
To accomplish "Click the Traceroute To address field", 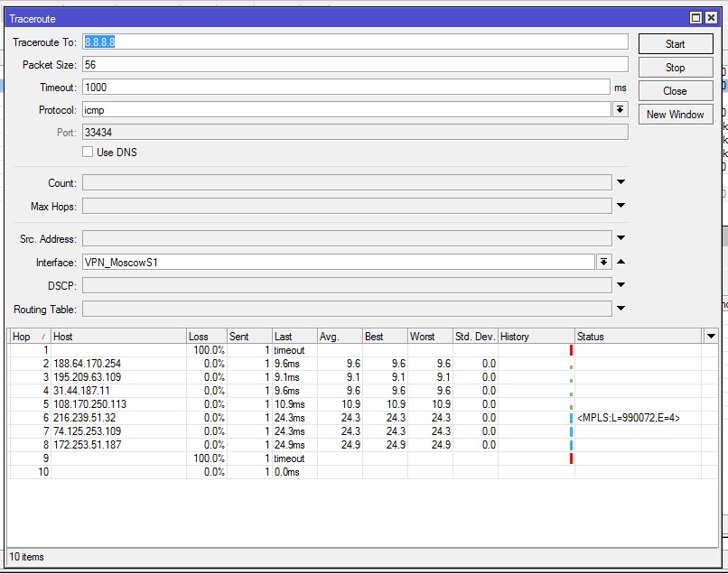I will click(355, 42).
